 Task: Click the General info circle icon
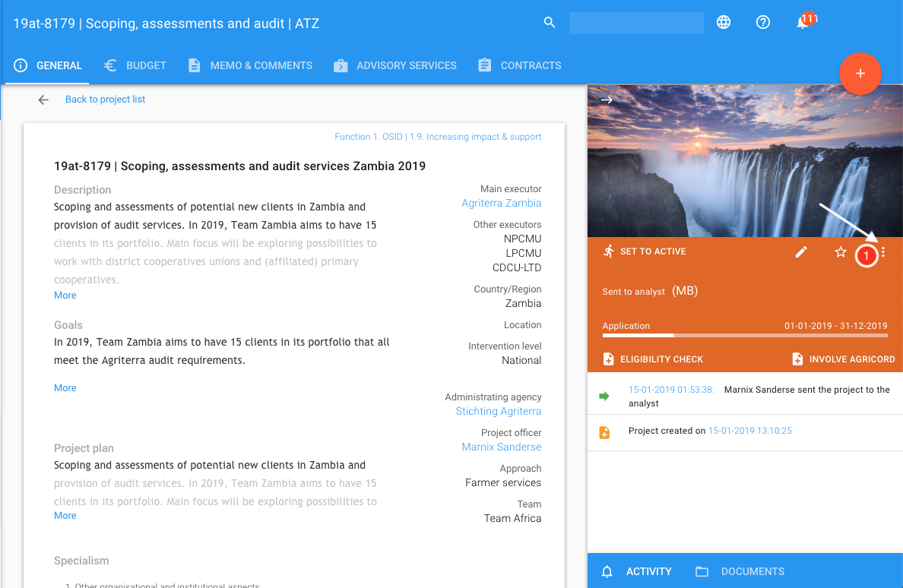point(21,65)
